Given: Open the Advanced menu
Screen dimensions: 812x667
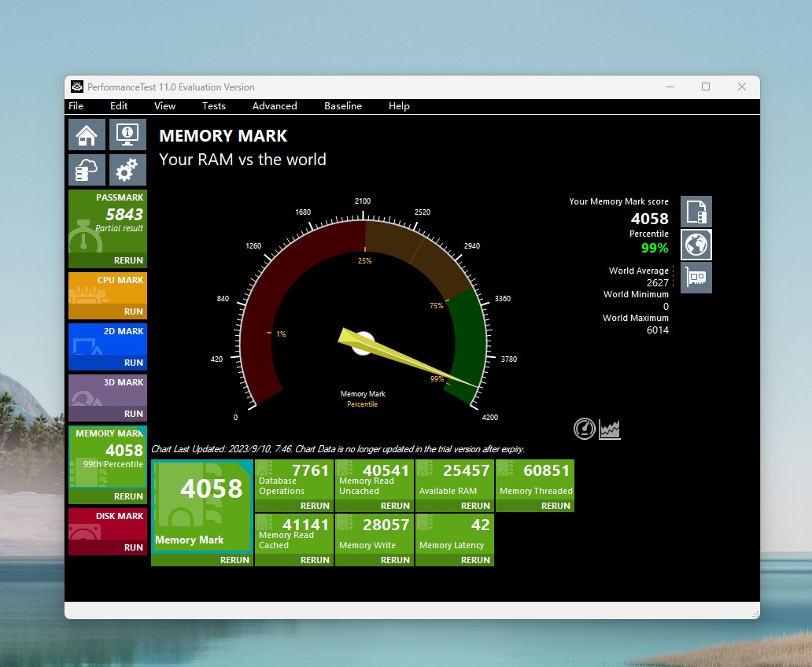Looking at the screenshot, I should (275, 105).
